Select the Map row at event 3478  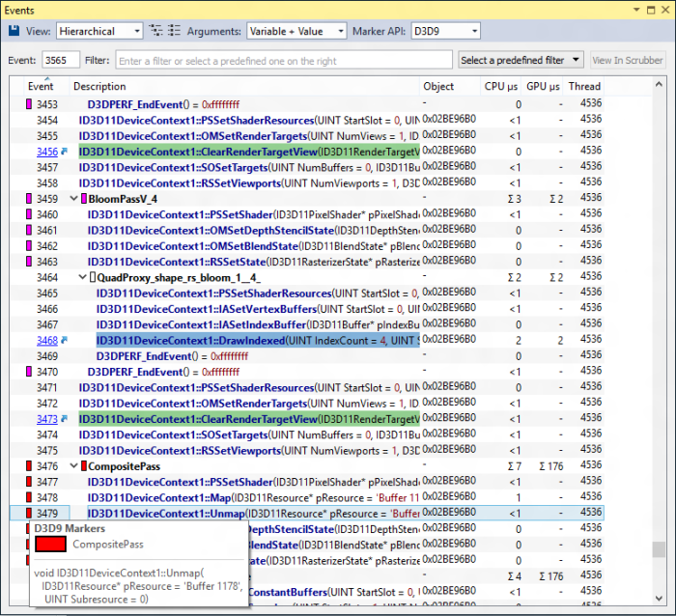click(x=307, y=497)
